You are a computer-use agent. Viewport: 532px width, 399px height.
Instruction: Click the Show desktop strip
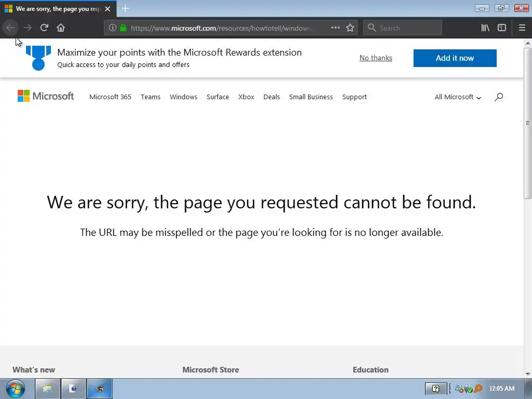(528, 389)
